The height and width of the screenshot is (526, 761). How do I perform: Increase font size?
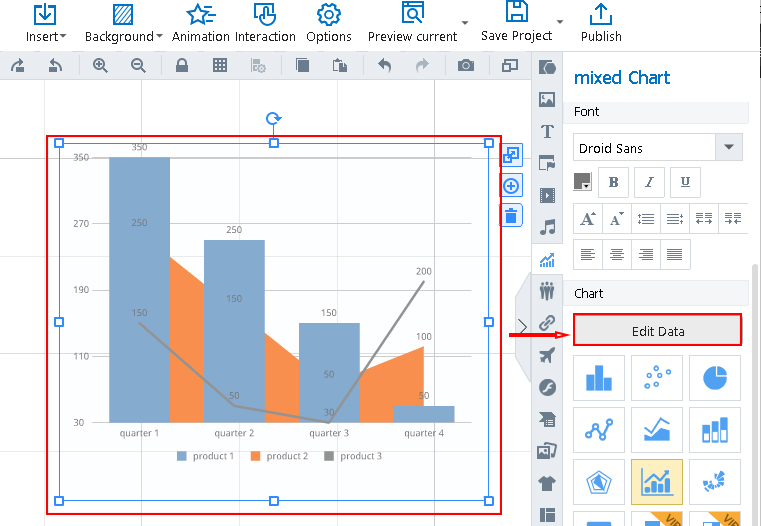pyautogui.click(x=588, y=219)
